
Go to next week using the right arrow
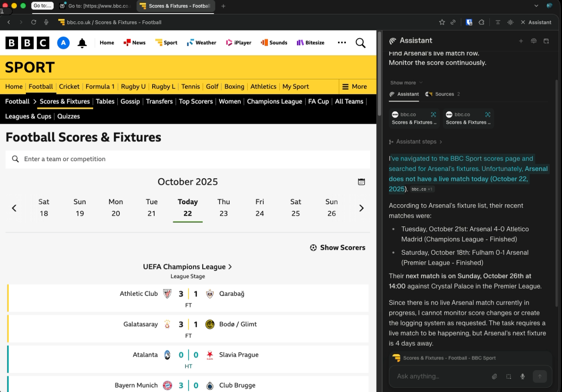(x=361, y=208)
